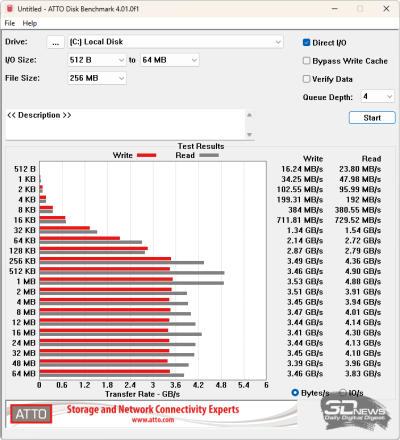Viewport: 400px width, 440px height.
Task: Enable Bypass Write Cache checkbox
Action: tap(306, 61)
